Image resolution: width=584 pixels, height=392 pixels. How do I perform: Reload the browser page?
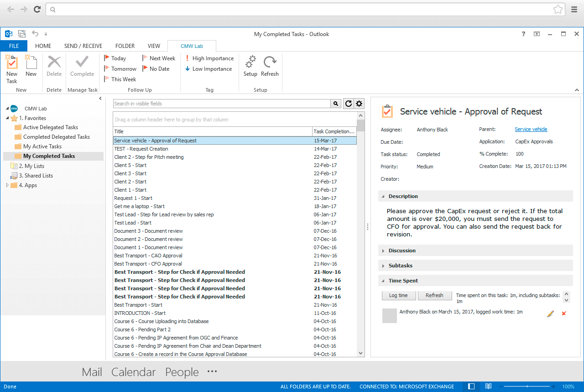[37, 9]
